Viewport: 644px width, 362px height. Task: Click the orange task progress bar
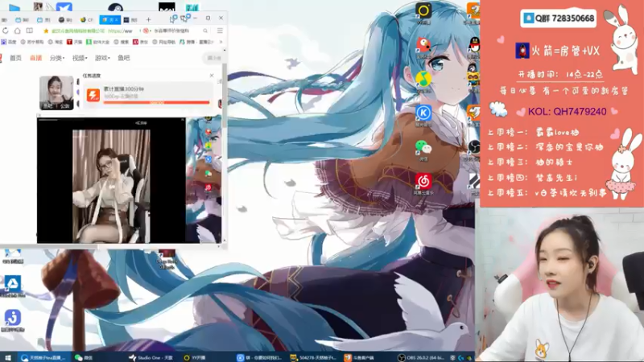point(156,102)
